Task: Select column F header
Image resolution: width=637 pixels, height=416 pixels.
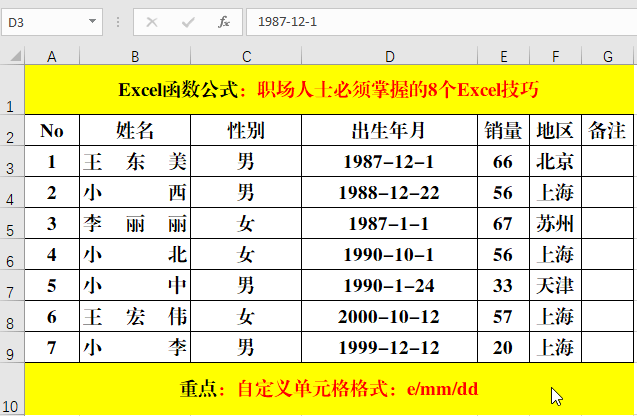Action: (x=556, y=56)
